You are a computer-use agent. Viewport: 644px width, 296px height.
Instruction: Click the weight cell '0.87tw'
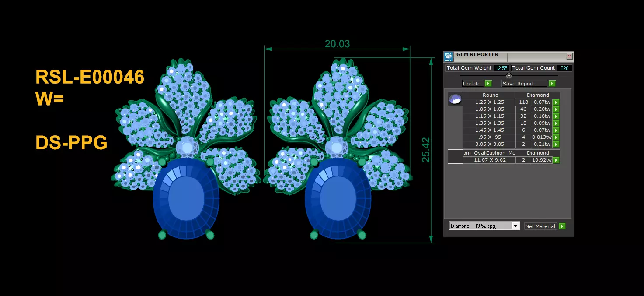pos(542,102)
